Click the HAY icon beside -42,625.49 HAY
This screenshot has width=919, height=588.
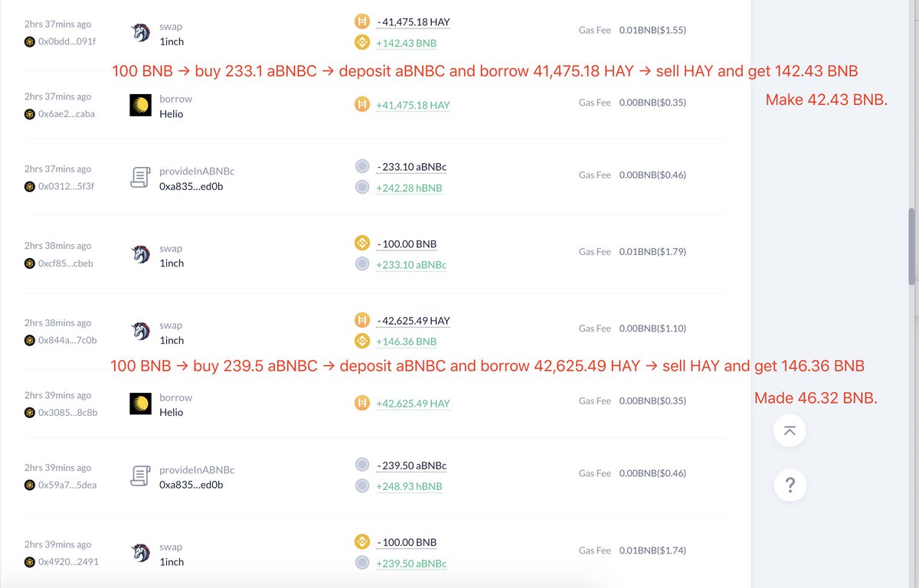[x=362, y=320]
